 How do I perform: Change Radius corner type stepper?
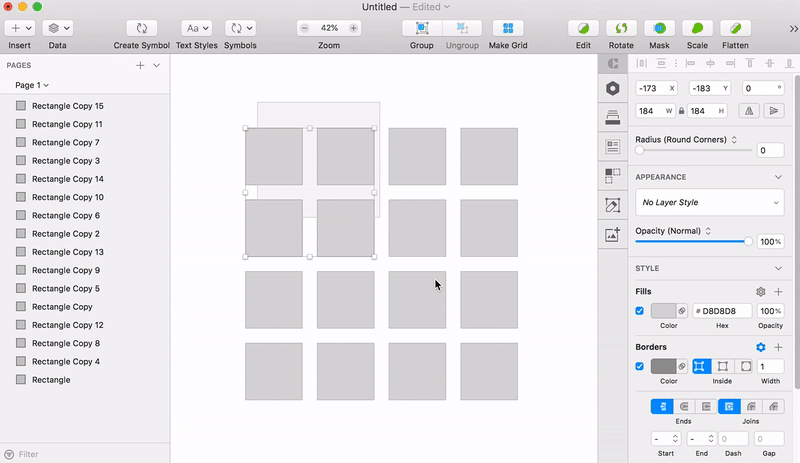(x=734, y=139)
